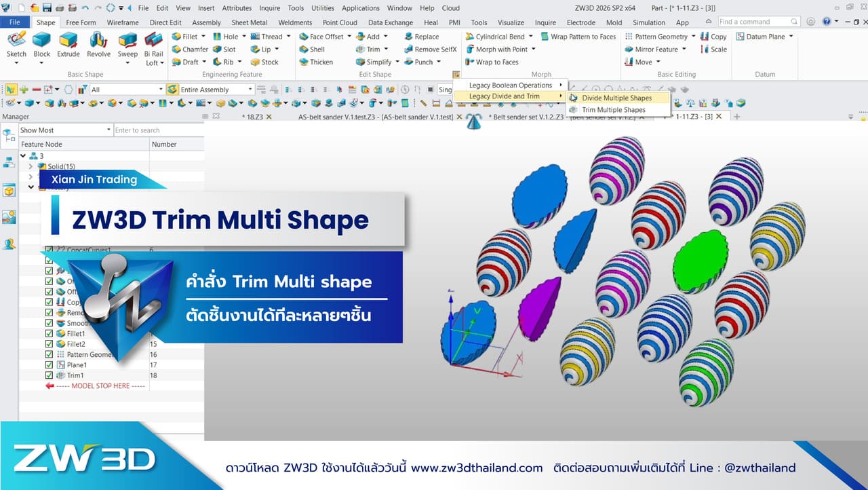
Task: Uncheck the Fillet1 feature checkbox
Action: tap(48, 333)
